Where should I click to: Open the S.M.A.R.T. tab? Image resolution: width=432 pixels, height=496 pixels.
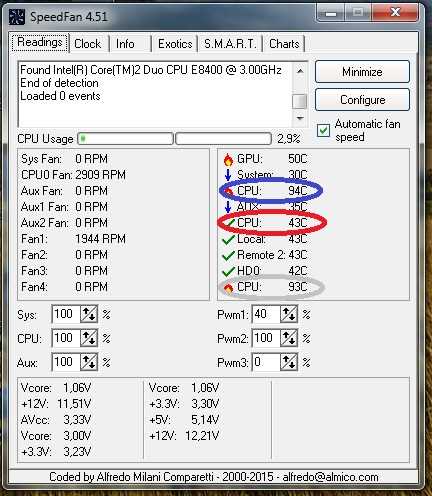230,44
